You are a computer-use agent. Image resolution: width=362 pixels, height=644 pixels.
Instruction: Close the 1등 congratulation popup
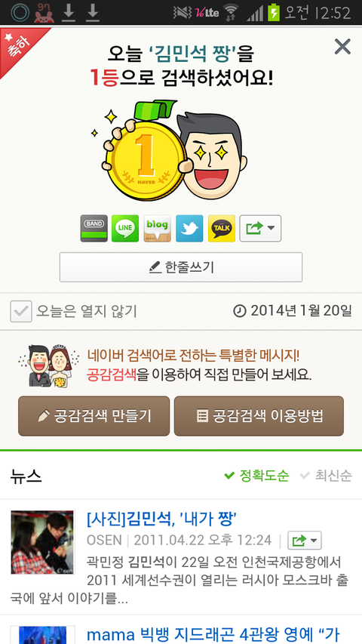[342, 47]
